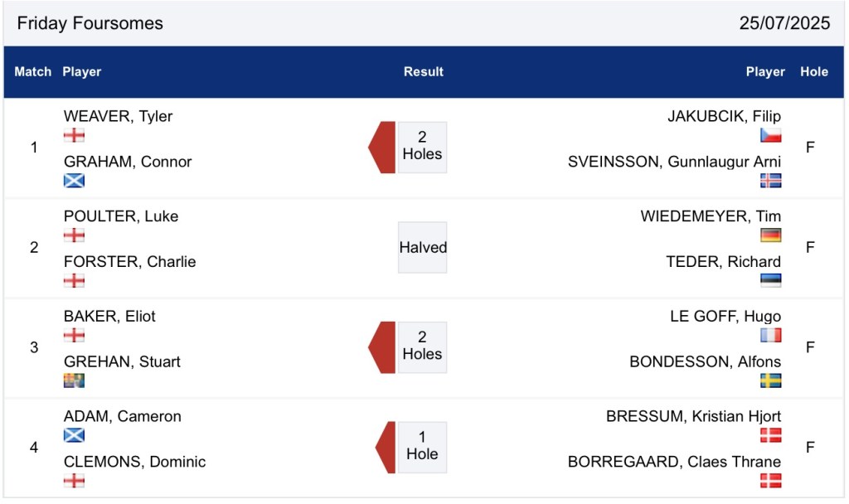849x504 pixels.
Task: Select the match 4 '1 Hole' result box
Action: [422, 447]
